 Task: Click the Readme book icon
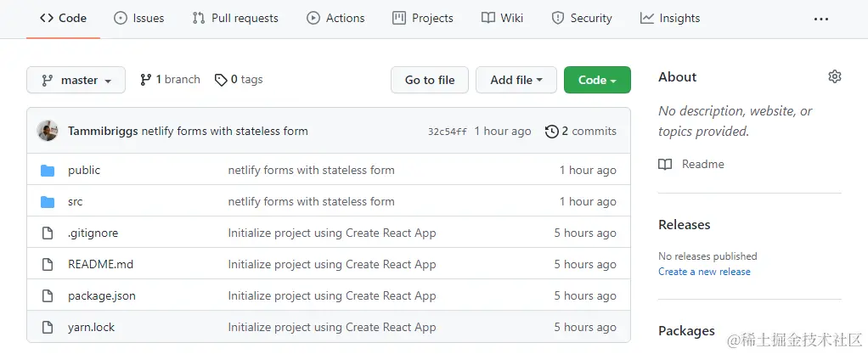(665, 165)
